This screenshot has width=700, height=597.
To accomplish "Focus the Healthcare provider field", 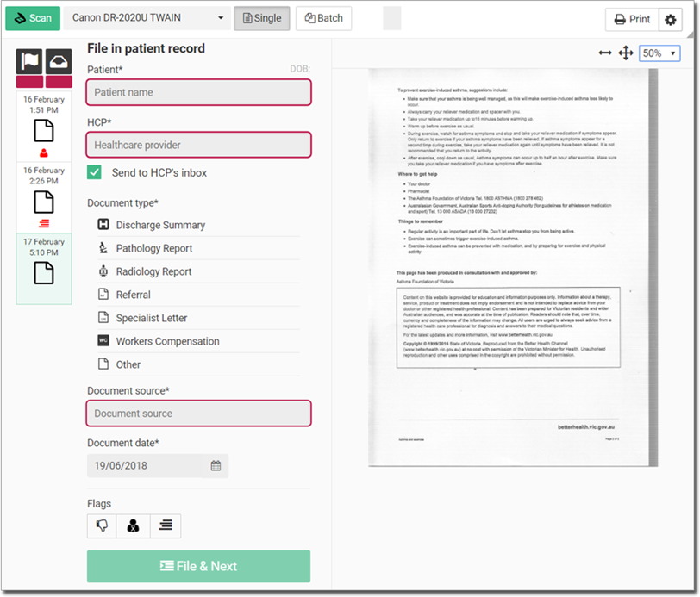I will (198, 145).
